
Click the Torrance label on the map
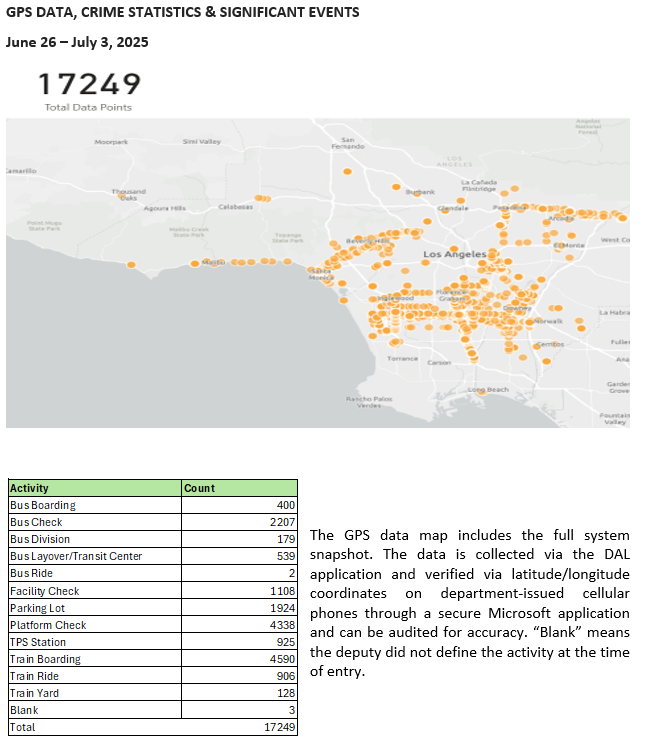403,358
